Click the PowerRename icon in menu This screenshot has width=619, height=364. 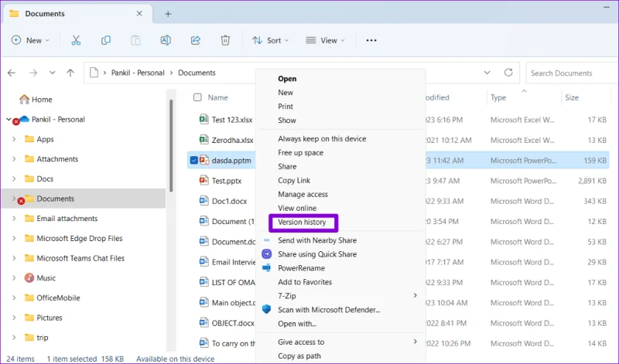pyautogui.click(x=266, y=267)
